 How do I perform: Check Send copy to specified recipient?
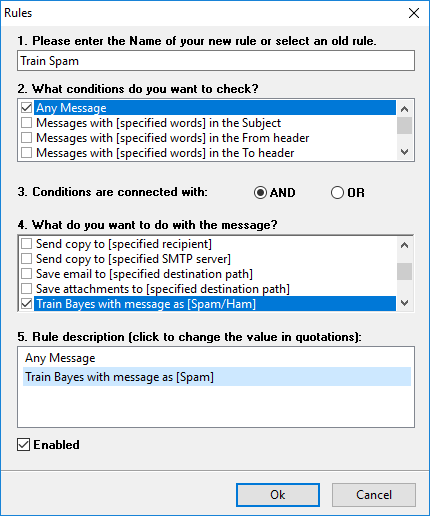point(26,244)
